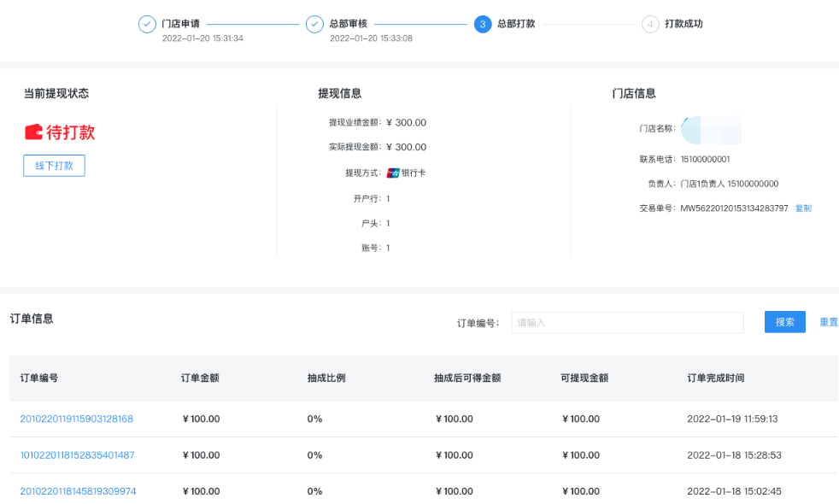Focus the 订单编号 search input field
This screenshot has height=504, width=839.
coord(627,322)
